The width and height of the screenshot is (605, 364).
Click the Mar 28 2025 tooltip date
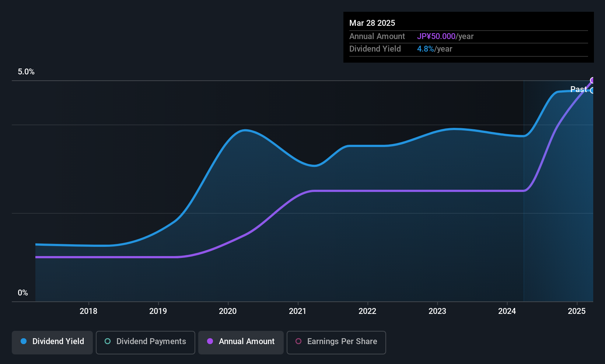click(372, 23)
